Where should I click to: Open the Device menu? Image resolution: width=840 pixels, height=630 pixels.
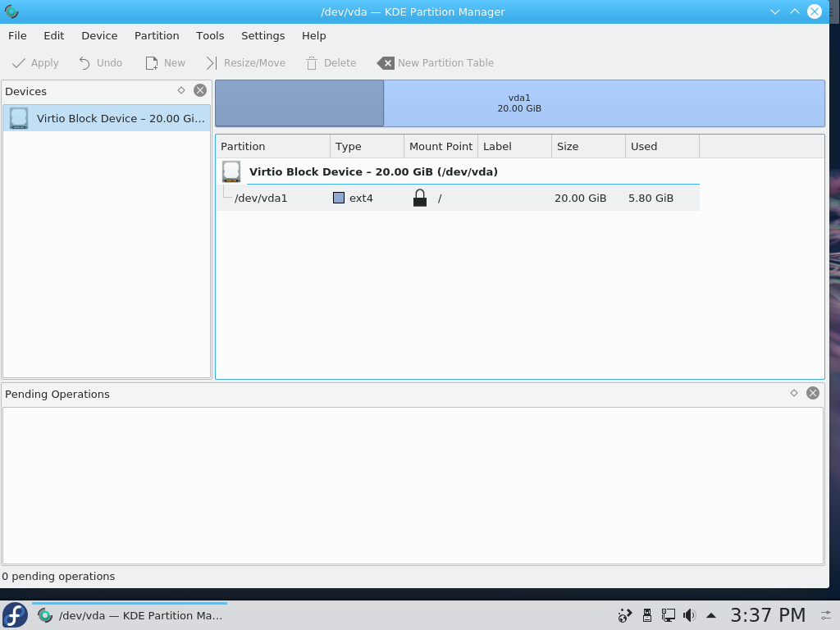point(99,36)
